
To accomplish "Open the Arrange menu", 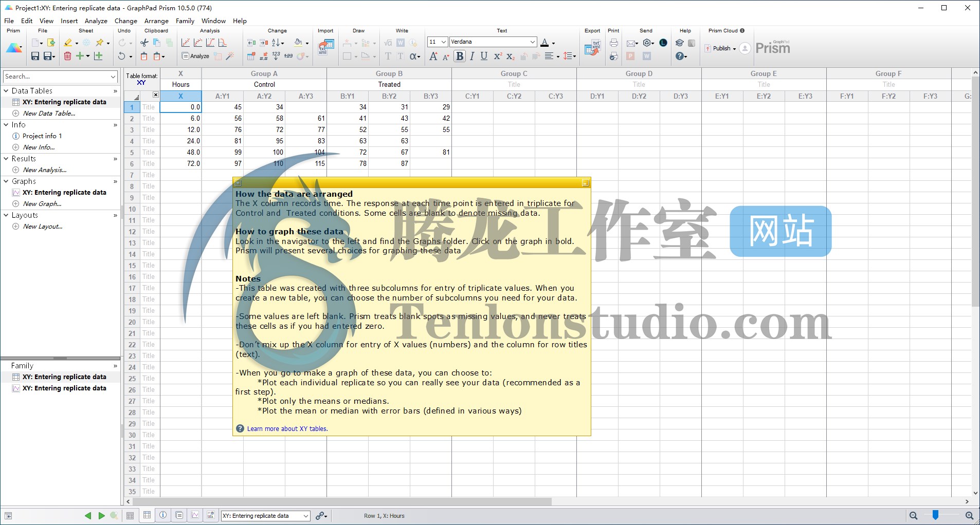I will click(156, 21).
